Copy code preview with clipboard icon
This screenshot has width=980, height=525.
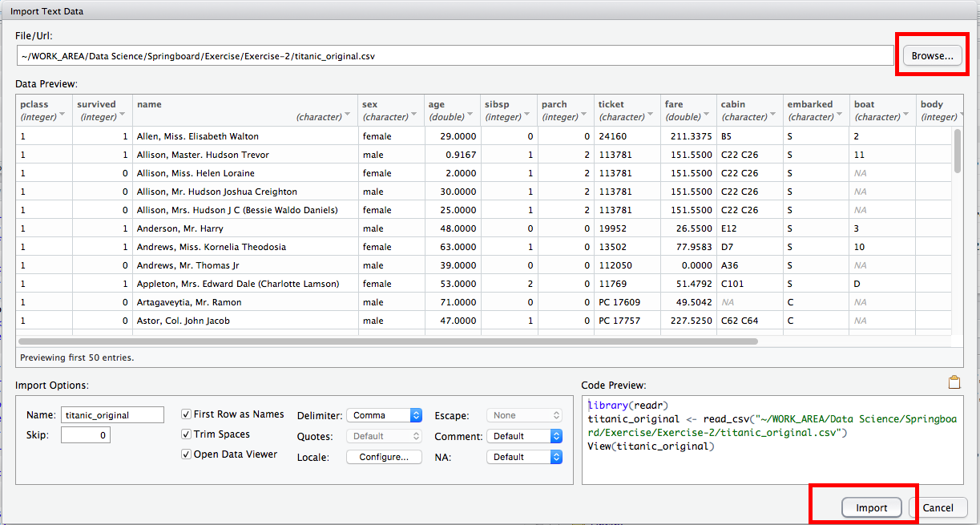point(954,382)
